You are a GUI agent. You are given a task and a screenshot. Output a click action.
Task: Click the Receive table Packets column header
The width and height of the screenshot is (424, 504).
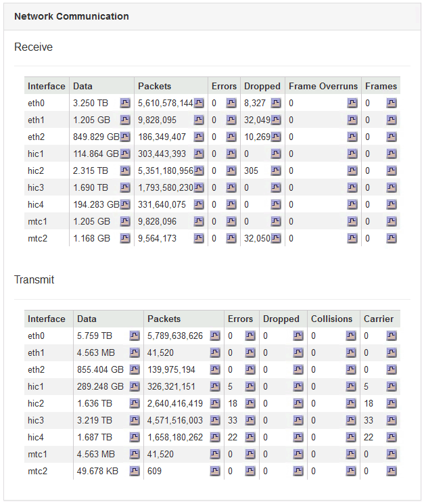click(155, 86)
